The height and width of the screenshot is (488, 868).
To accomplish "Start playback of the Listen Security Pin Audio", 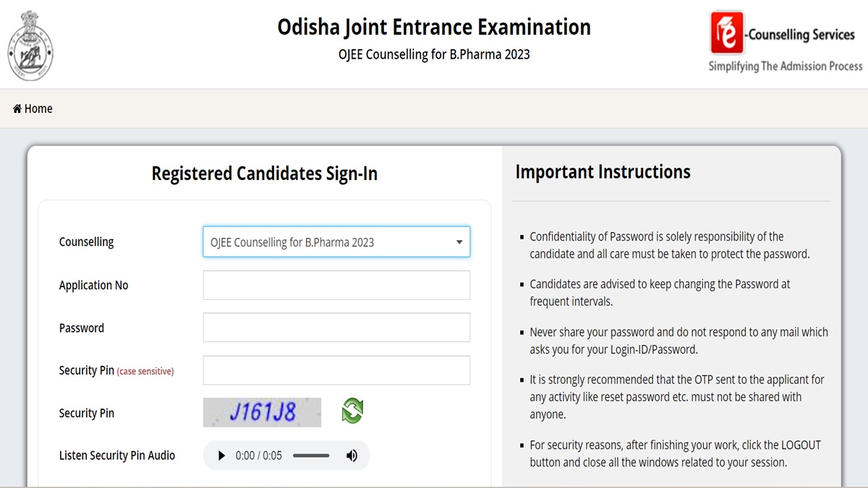I will click(221, 455).
